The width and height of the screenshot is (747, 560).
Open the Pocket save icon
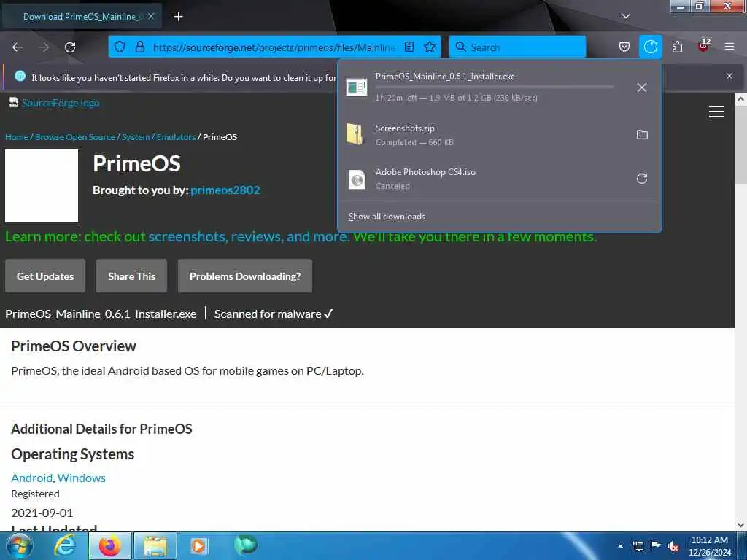(624, 47)
